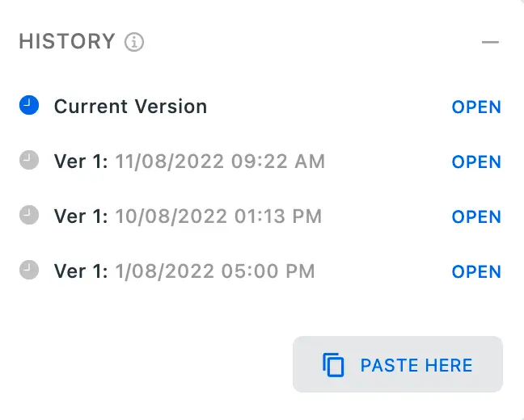
Task: Open the version saved at 09:22 AM
Action: click(476, 162)
